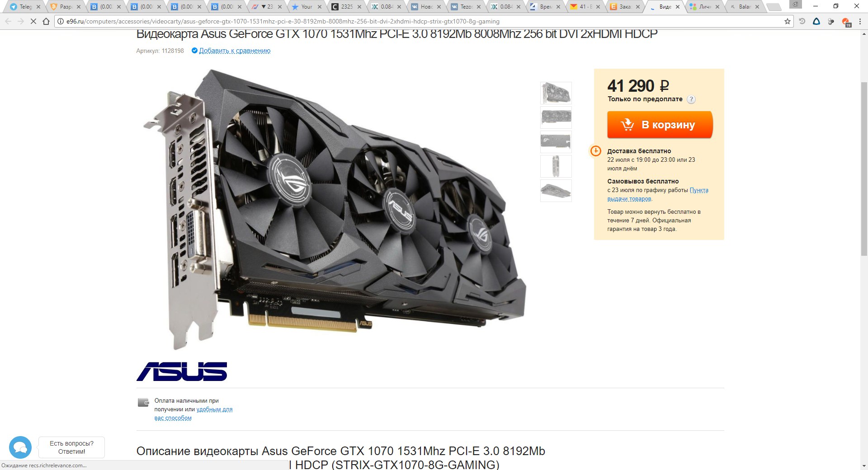Open the live chat bubble icon
This screenshot has height=470, width=868.
pyautogui.click(x=20, y=447)
